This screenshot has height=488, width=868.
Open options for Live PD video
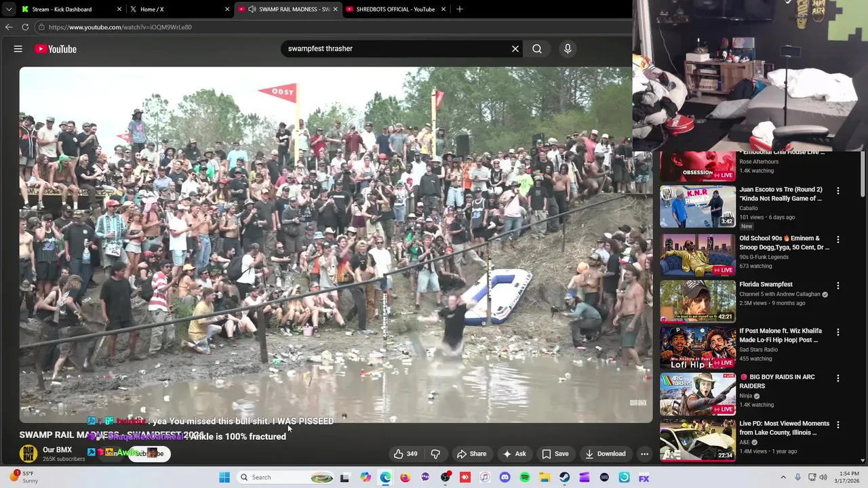pyautogui.click(x=838, y=425)
